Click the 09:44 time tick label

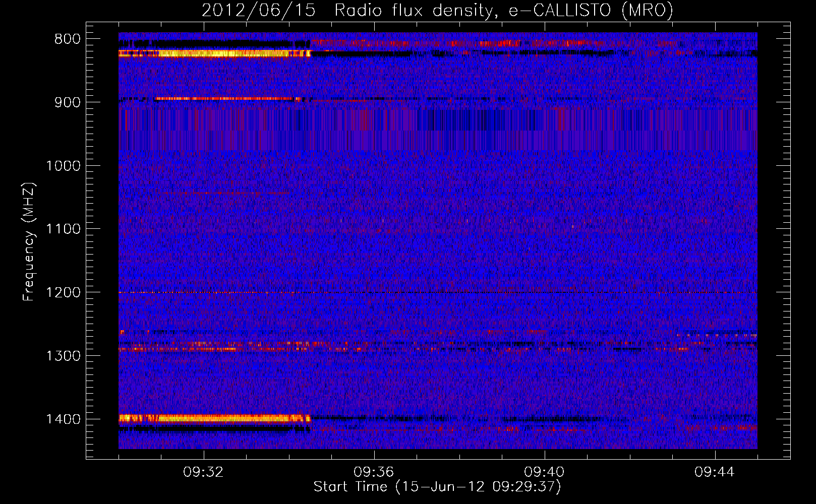[x=715, y=472]
